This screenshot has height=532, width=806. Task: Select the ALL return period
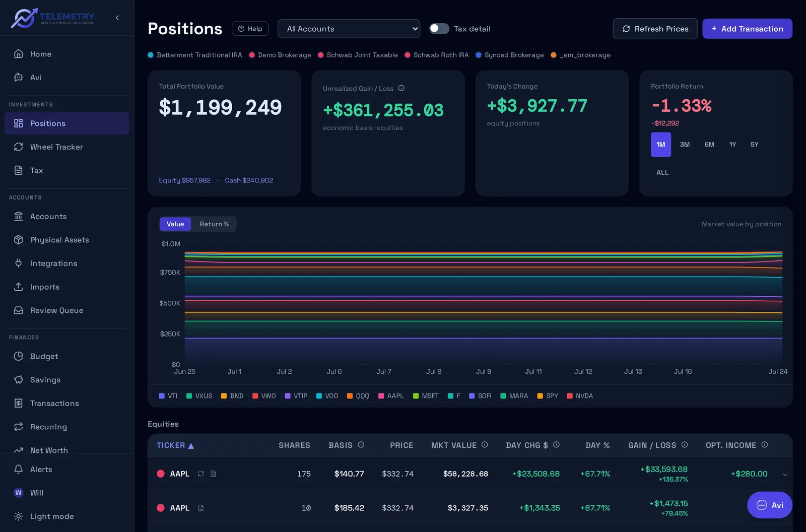662,172
